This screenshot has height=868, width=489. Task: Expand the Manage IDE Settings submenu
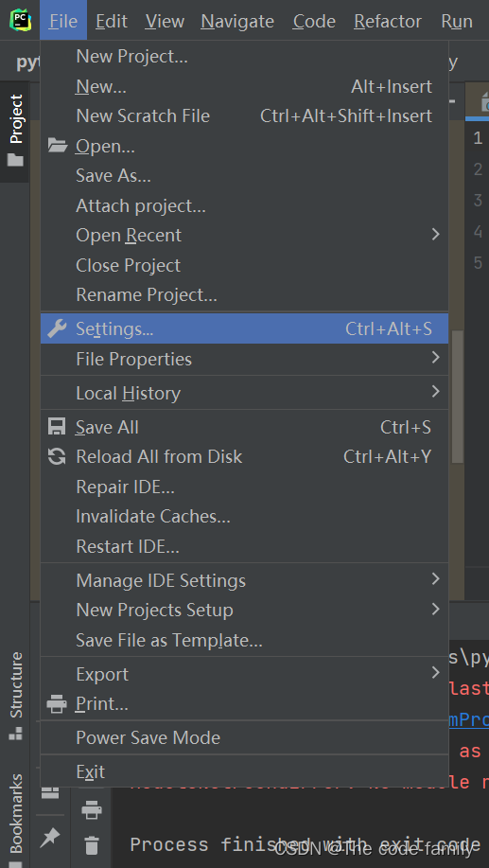[x=435, y=579]
